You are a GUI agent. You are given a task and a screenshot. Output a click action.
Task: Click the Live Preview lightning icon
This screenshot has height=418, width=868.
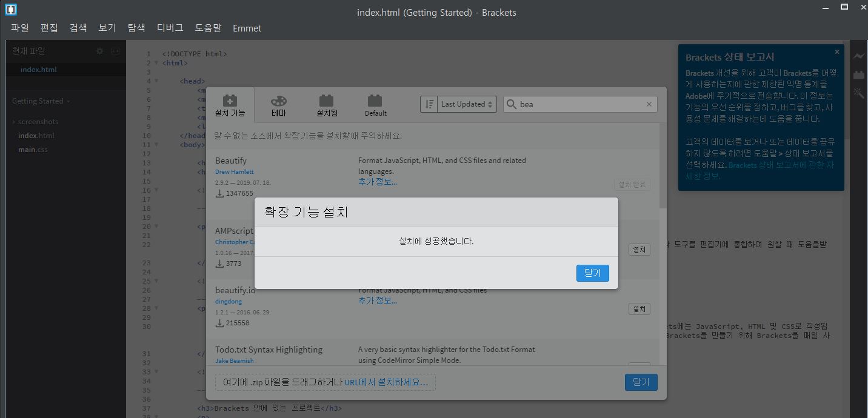coord(859,56)
